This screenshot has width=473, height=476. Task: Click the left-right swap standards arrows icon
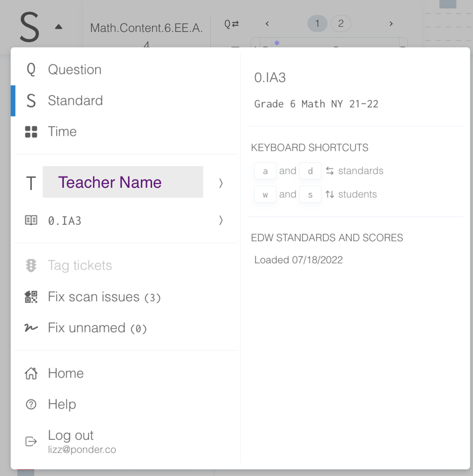click(330, 171)
